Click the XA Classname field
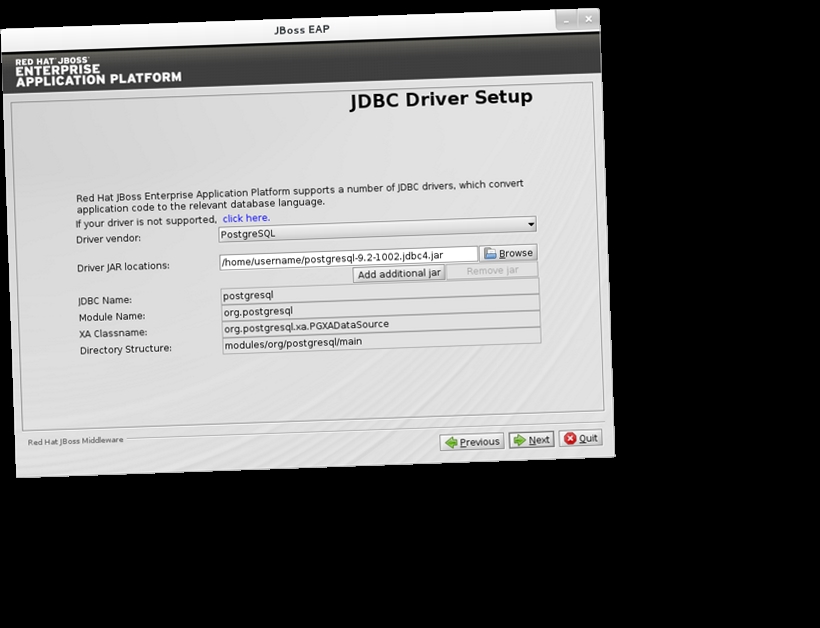This screenshot has width=820, height=628. pos(381,324)
